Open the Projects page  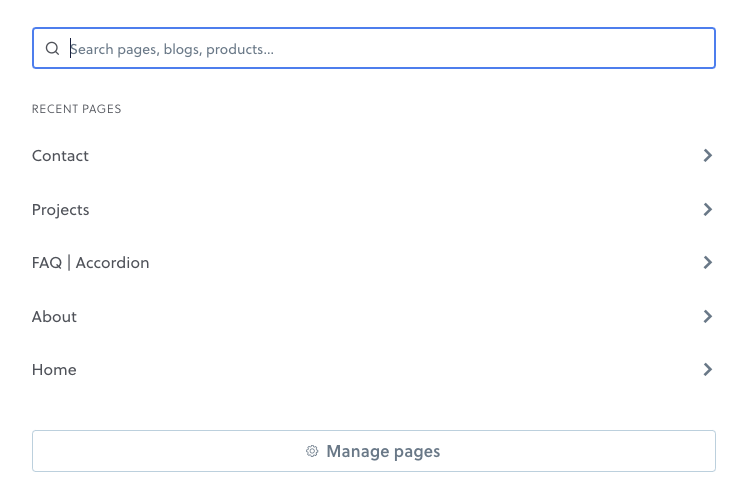[374, 209]
